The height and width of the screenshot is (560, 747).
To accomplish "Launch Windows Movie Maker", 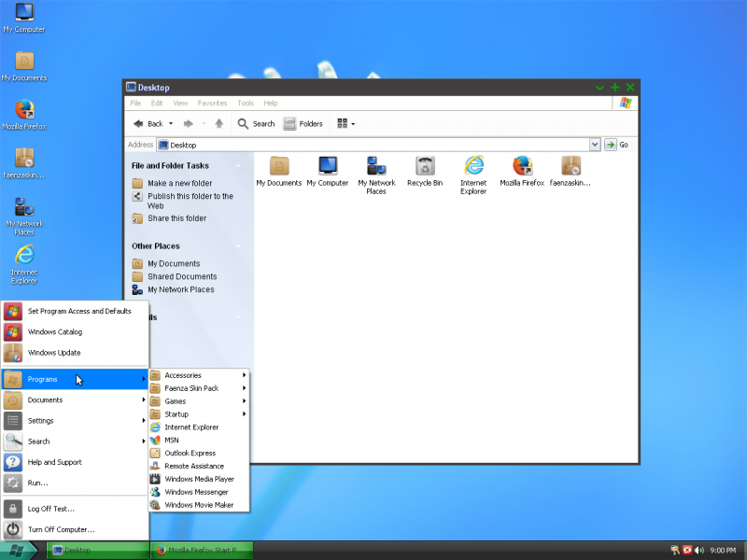I will click(199, 505).
